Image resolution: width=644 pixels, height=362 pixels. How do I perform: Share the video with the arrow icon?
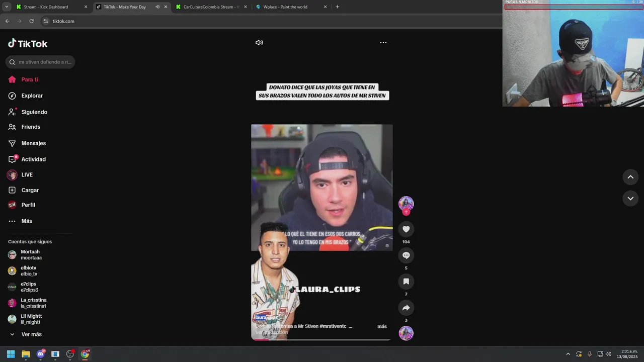click(x=406, y=308)
